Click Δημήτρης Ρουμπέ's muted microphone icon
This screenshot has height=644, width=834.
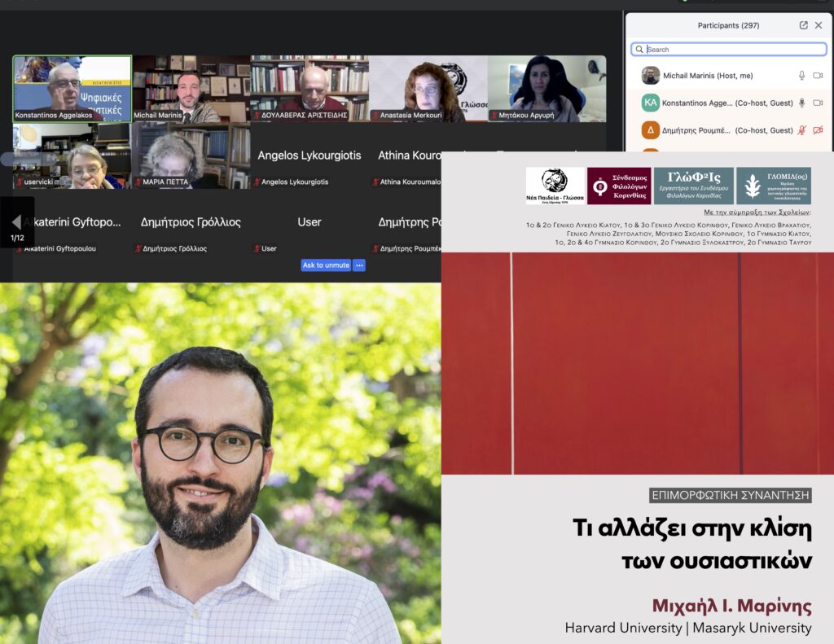(x=801, y=130)
